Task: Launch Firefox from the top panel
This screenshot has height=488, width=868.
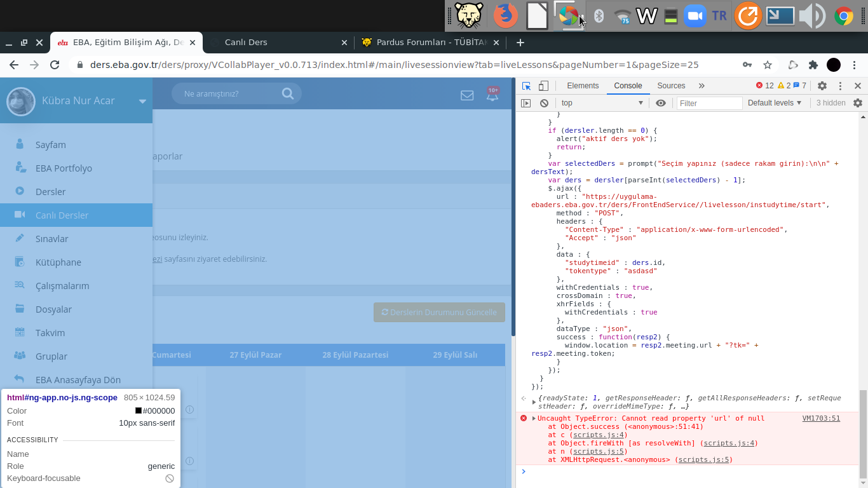Action: 506,15
